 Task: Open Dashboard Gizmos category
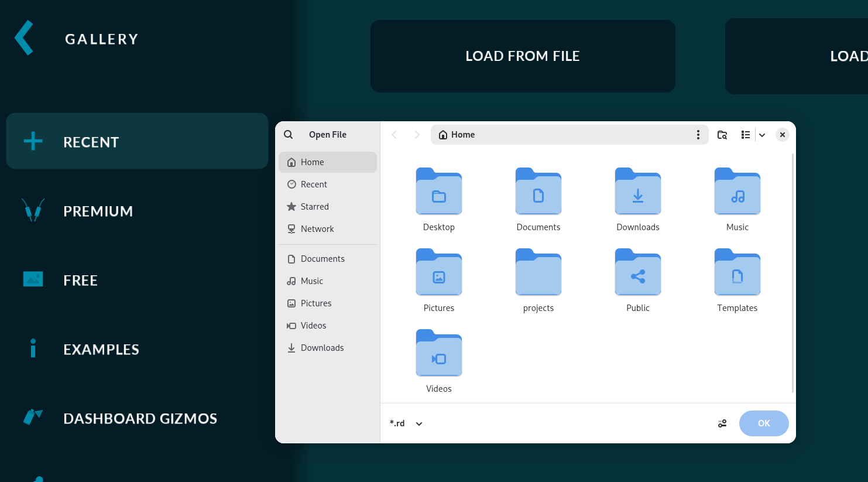click(140, 418)
